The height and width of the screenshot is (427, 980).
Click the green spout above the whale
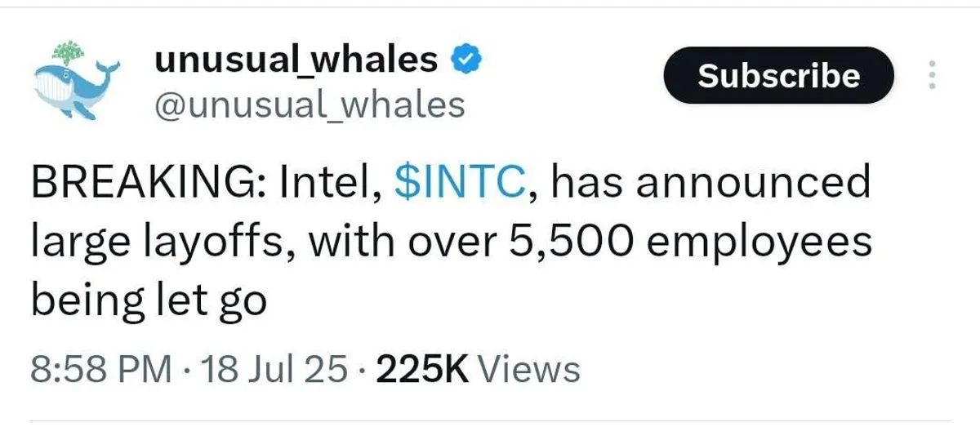pos(69,51)
